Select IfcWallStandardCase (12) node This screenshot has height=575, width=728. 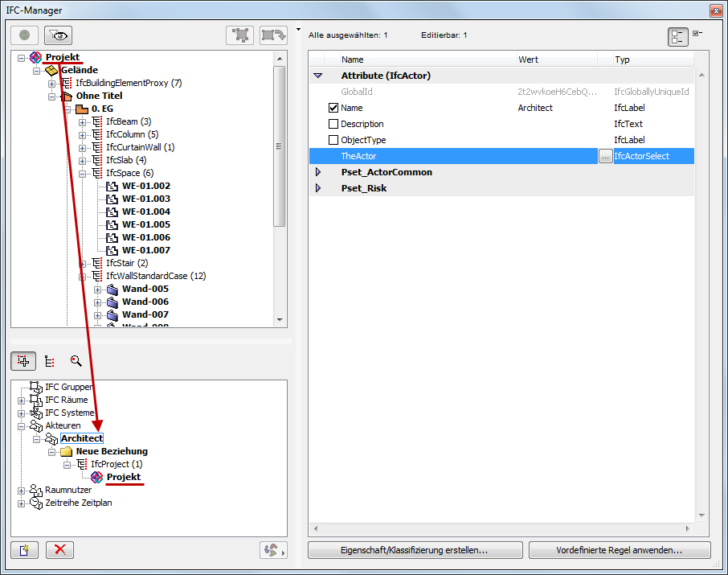coord(156,276)
